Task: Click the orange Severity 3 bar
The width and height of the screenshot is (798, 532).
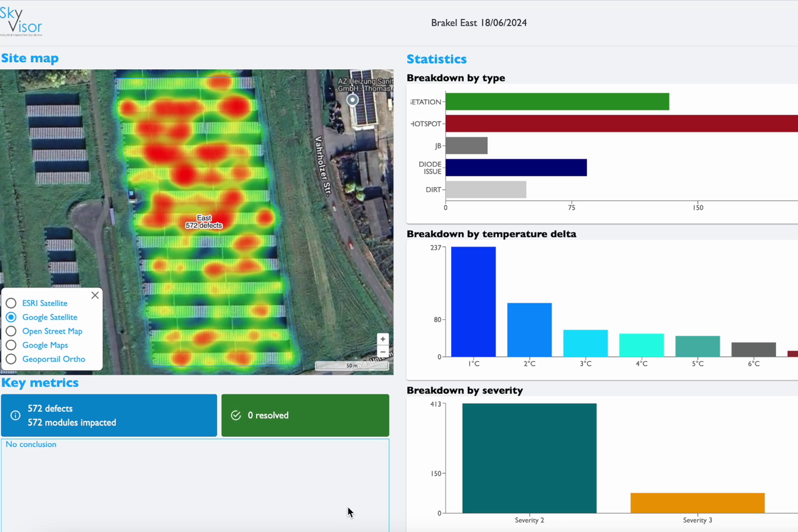Action: point(697,503)
